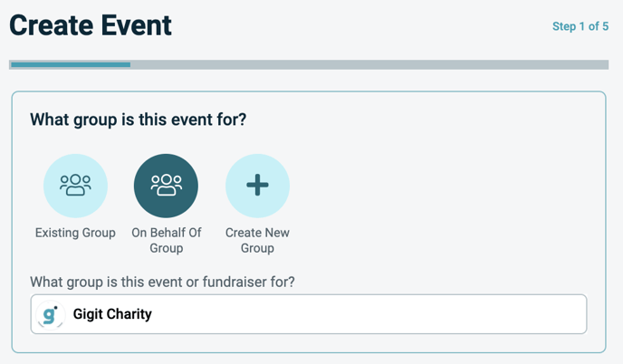Image resolution: width=623 pixels, height=364 pixels.
Task: Click the word Group under Create New
Action: click(x=257, y=248)
